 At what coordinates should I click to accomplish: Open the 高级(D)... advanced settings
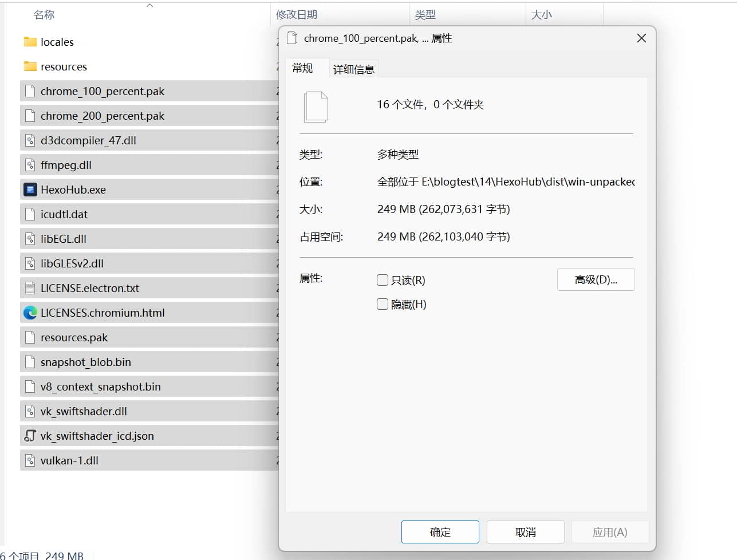(596, 279)
